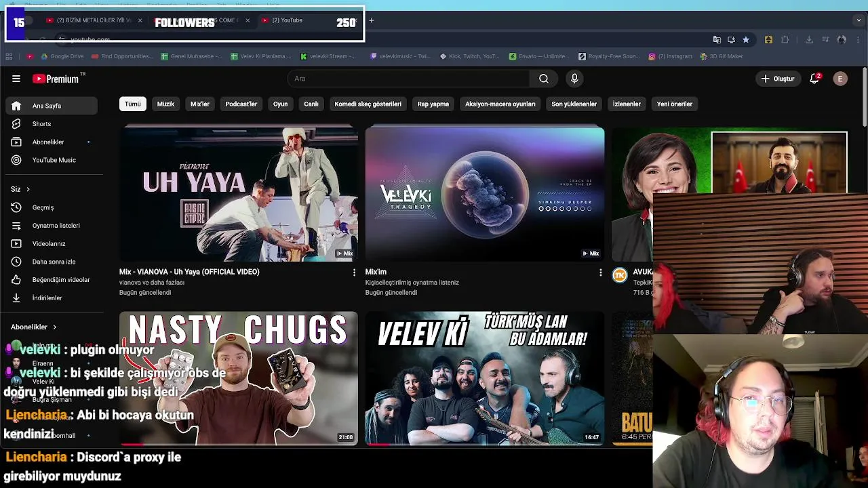
Task: Select the Rap yapma chip
Action: tap(433, 104)
